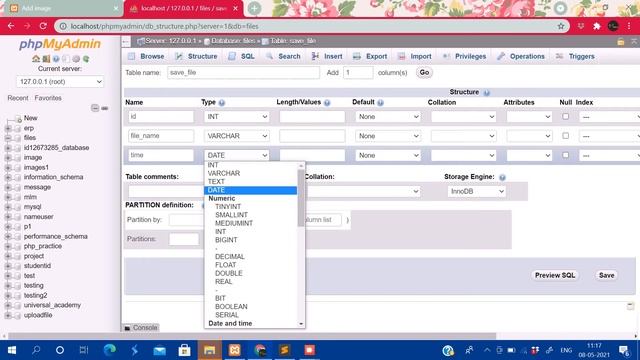Click the log out (exit door) icon
Viewport: 640px width, 360px height.
[46, 59]
